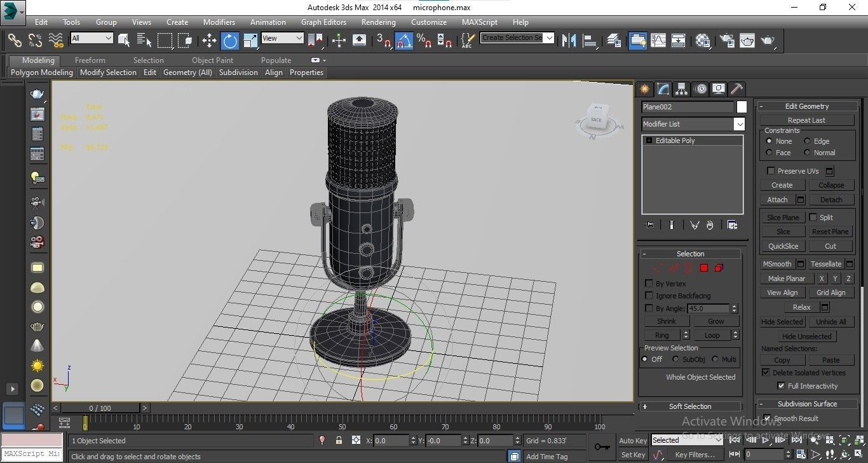Toggle the By Angle checkbox
The width and height of the screenshot is (868, 463).
649,308
